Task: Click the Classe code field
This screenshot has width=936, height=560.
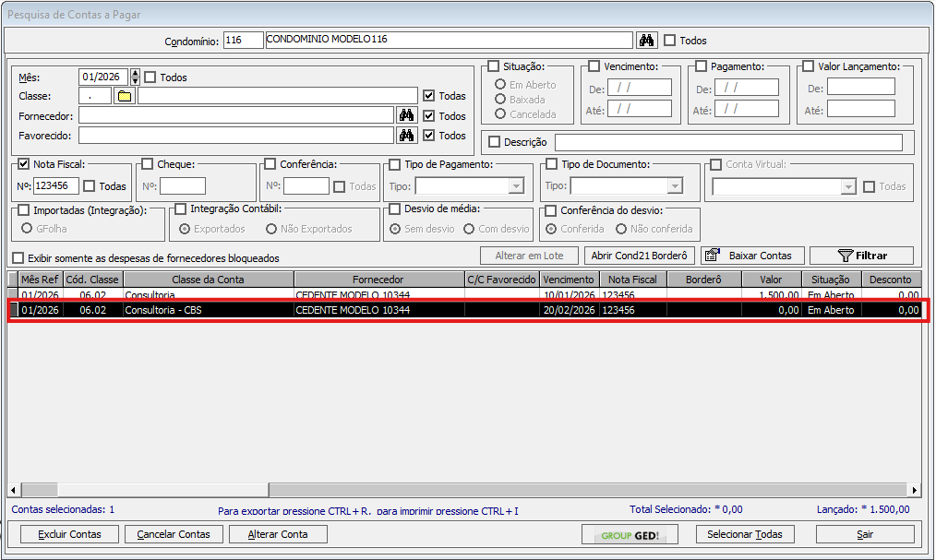Action: click(x=95, y=95)
